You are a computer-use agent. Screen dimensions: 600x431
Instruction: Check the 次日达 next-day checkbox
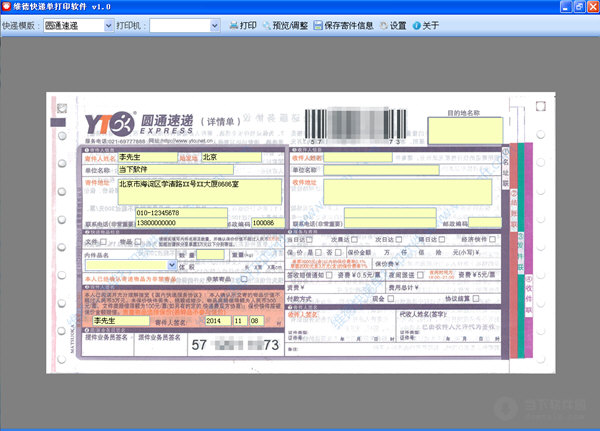[399, 240]
